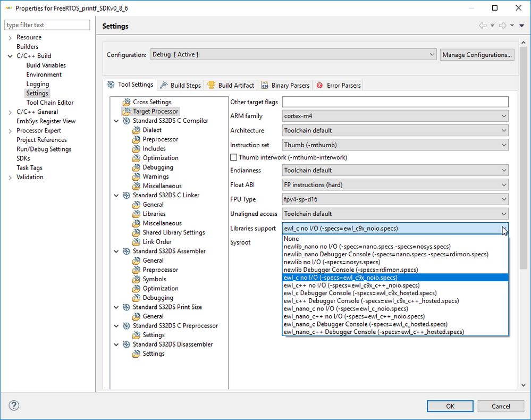531x420 pixels.
Task: Click the OK button
Action: pyautogui.click(x=450, y=406)
